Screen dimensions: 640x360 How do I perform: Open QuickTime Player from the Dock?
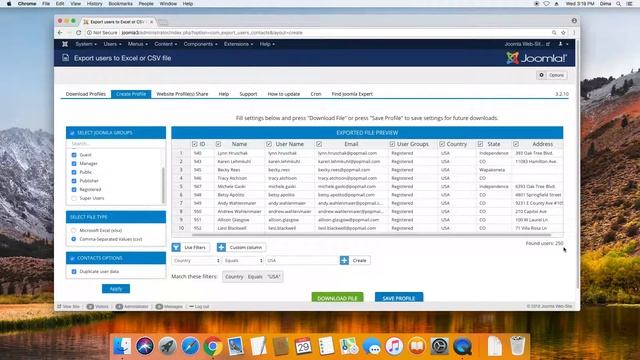(x=462, y=346)
